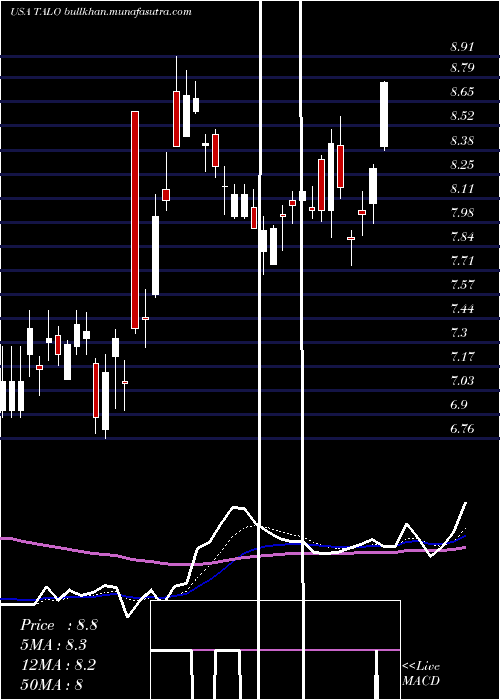Click the '<<Live MACD' label

coord(421,674)
